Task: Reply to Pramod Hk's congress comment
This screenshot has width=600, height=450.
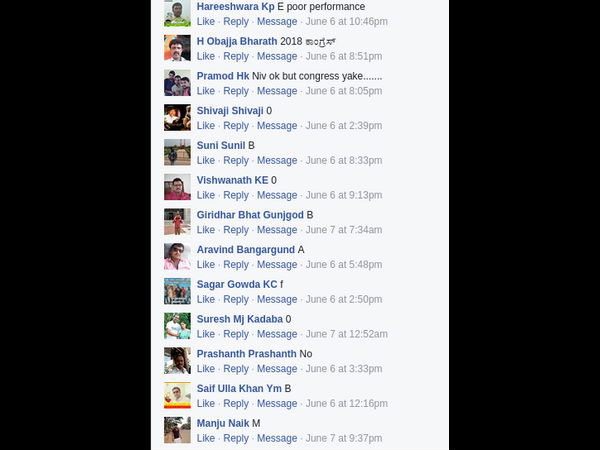Action: pyautogui.click(x=236, y=91)
